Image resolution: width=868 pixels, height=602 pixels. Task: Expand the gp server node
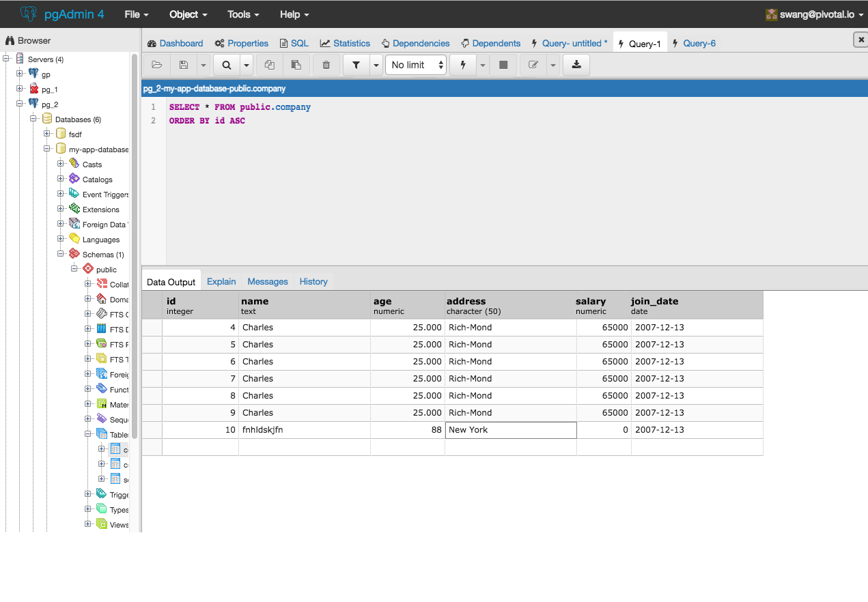pos(20,74)
